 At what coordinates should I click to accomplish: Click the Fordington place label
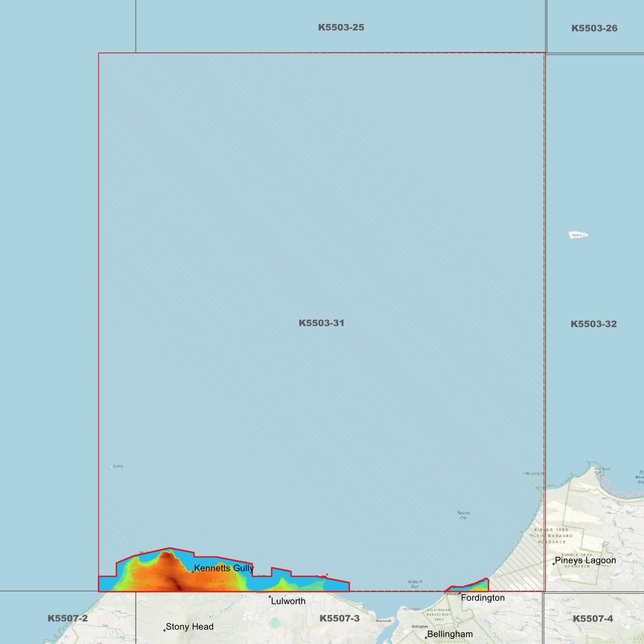pos(483,598)
